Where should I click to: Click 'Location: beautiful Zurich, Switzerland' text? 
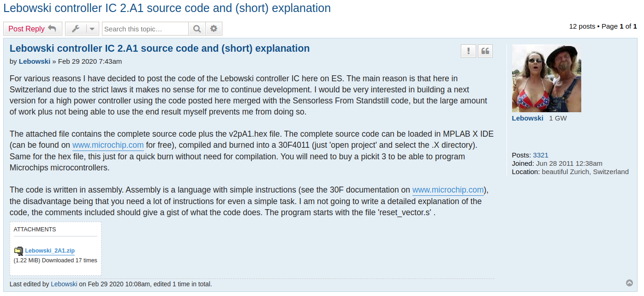click(570, 172)
